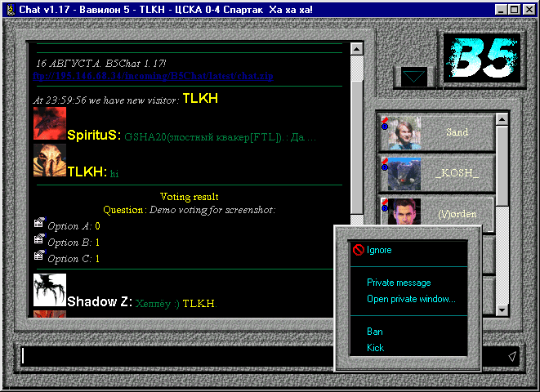Select Kick from the user context menu
Viewport: 540px width, 392px height.
(x=375, y=348)
